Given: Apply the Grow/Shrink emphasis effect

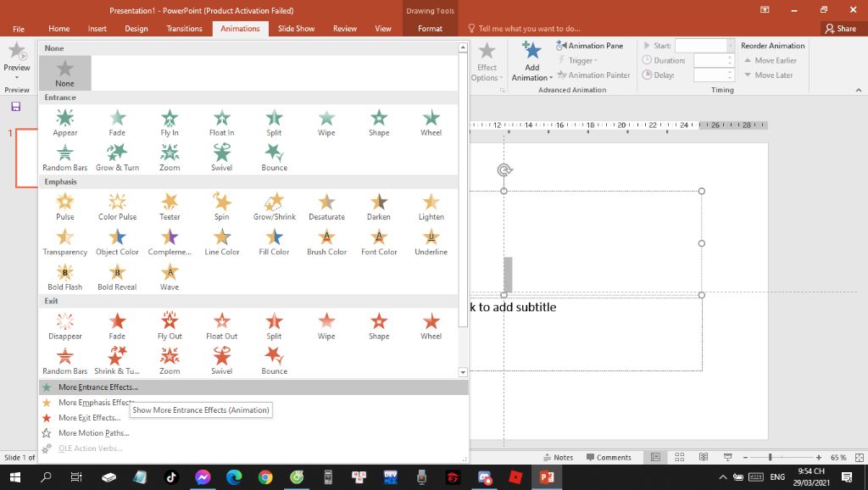Looking at the screenshot, I should (x=274, y=207).
